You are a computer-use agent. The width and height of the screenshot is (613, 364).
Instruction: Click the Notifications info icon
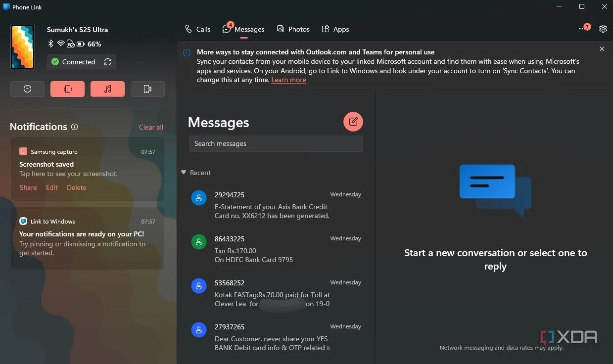(75, 127)
